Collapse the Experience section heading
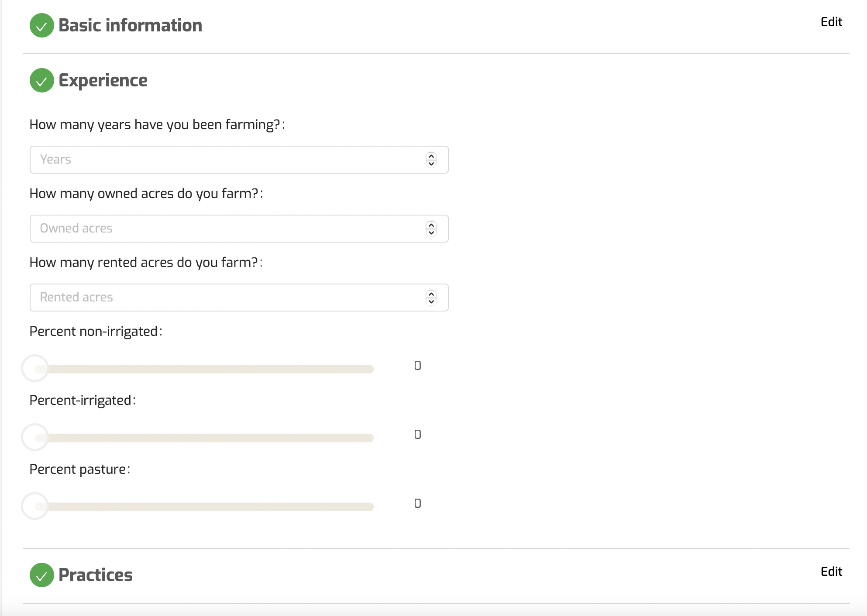The width and height of the screenshot is (867, 616). coord(103,80)
